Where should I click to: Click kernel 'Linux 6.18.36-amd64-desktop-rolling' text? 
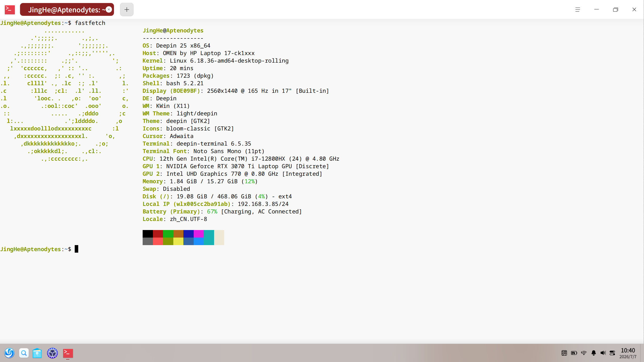coord(229,61)
